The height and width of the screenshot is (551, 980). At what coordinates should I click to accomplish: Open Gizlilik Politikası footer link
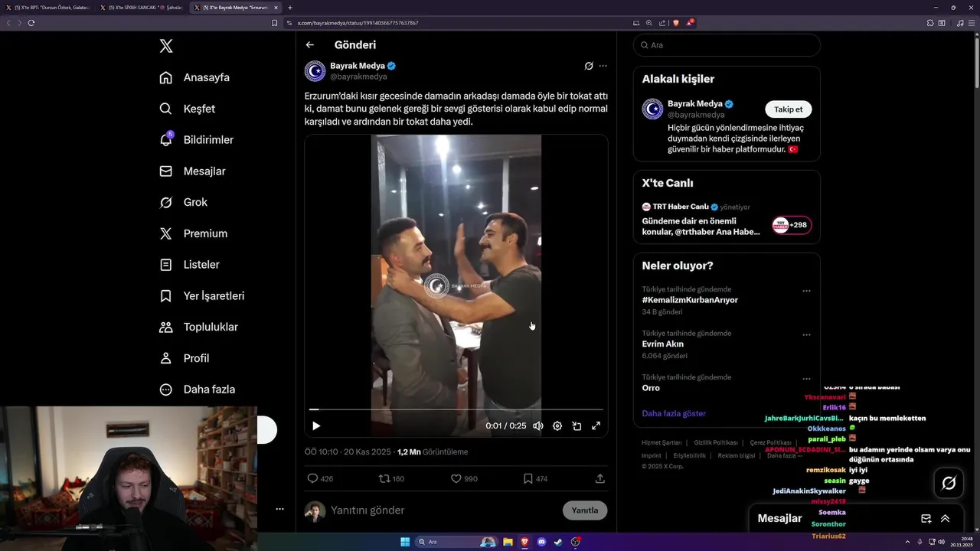point(716,442)
